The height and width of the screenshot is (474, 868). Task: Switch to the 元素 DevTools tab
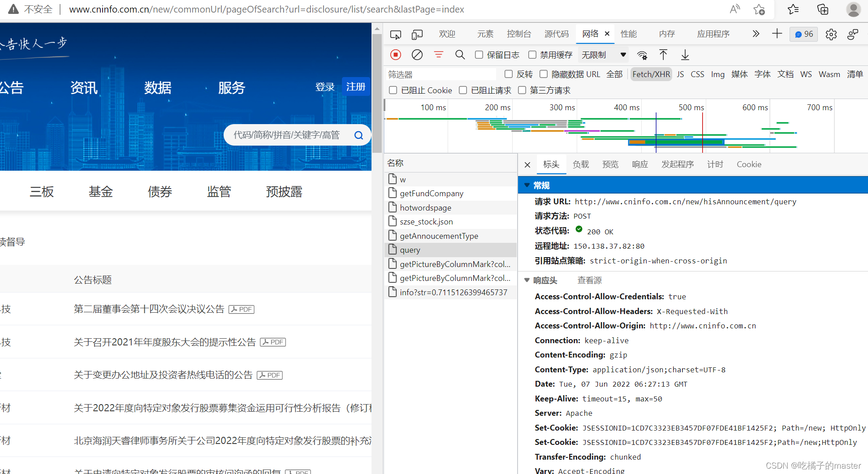click(x=485, y=34)
